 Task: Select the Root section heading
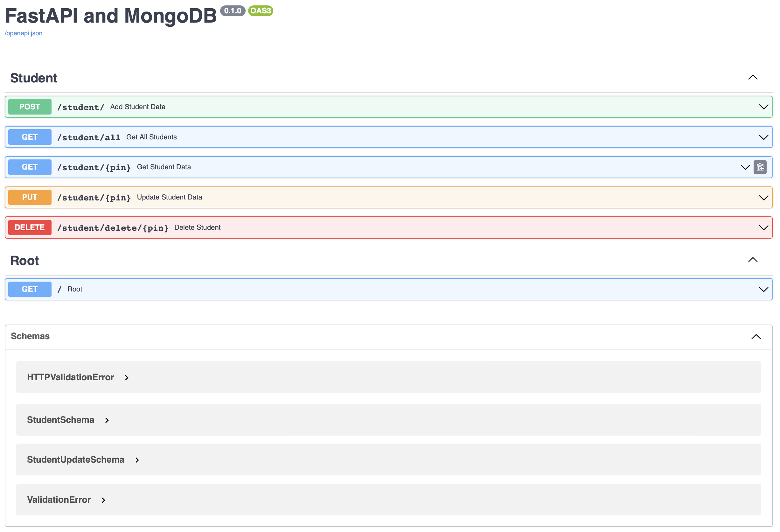[x=24, y=261]
